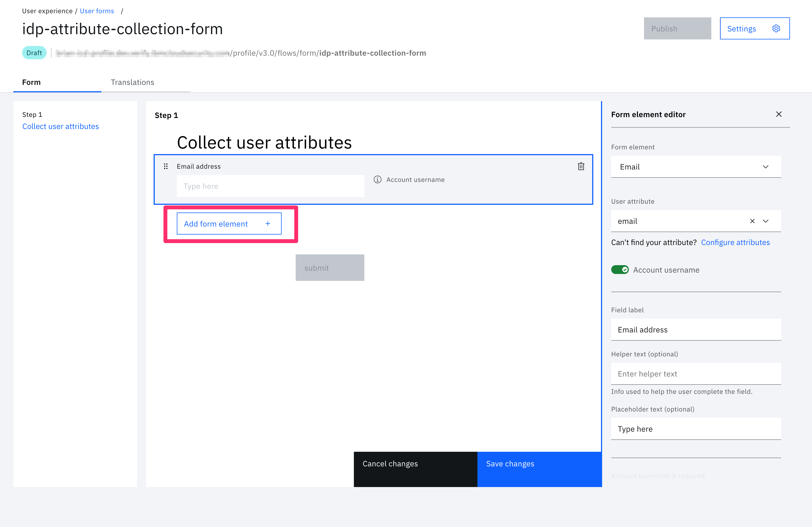Click the Placeholder text input field
Screen dimensions: 812x527
(x=695, y=429)
